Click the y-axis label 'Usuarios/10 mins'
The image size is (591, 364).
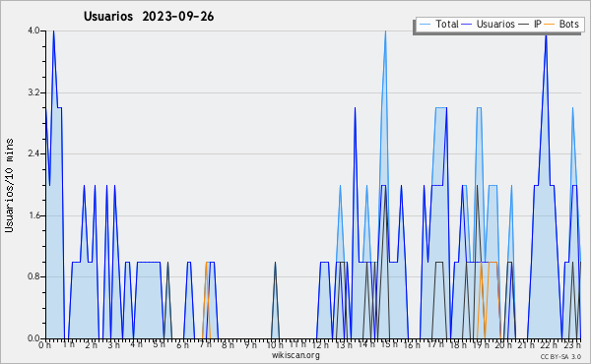coord(9,186)
